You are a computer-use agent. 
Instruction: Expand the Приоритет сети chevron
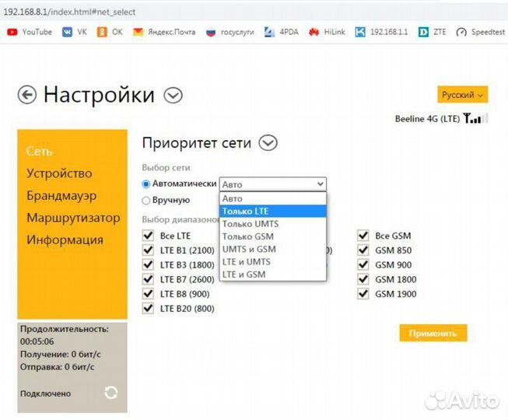(268, 143)
